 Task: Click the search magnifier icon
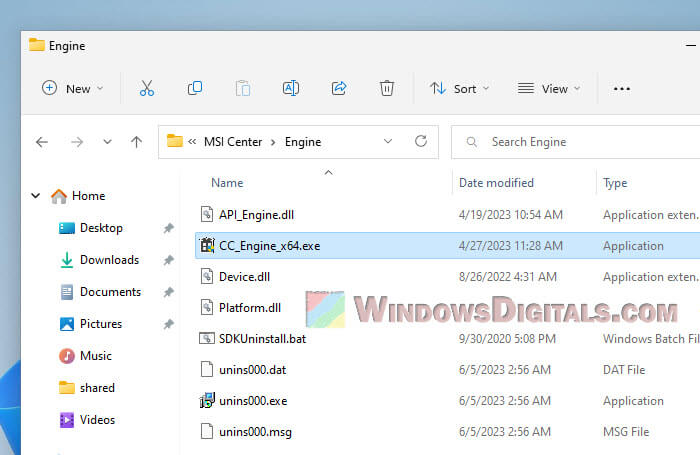[x=471, y=142]
